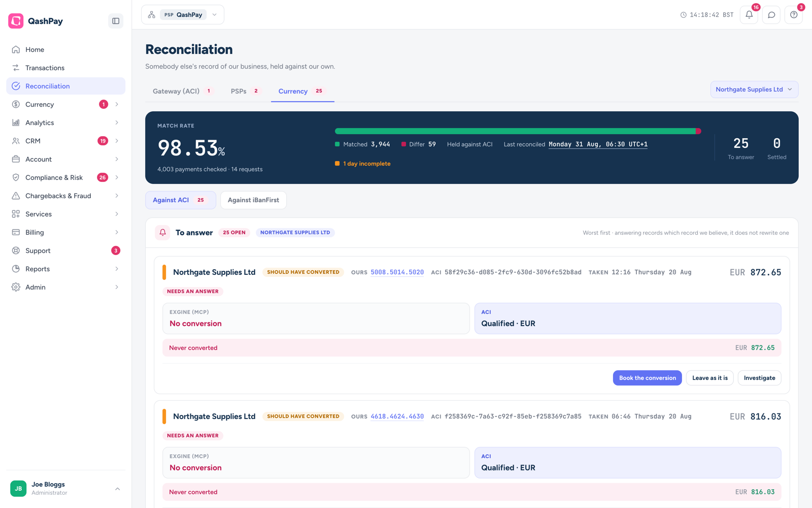
Task: Click the Admin gear icon
Action: click(x=16, y=287)
